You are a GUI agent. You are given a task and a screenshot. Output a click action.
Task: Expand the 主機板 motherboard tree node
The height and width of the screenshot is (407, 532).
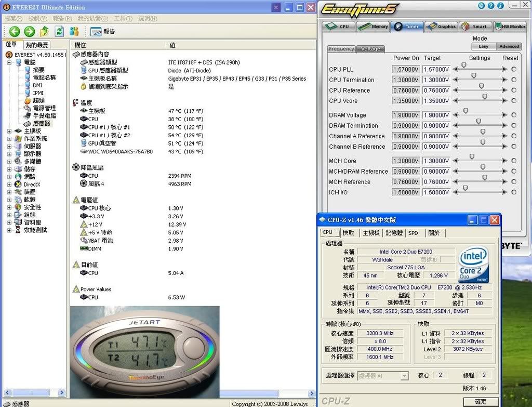9,131
